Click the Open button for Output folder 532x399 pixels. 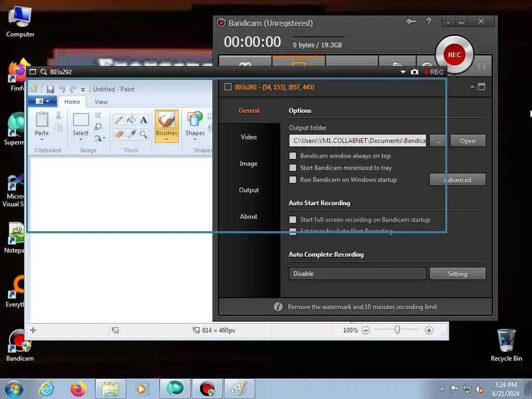tap(468, 141)
